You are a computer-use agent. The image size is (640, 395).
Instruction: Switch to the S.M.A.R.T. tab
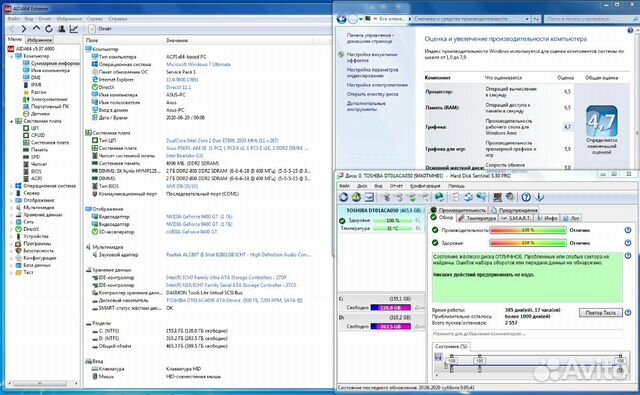coord(516,218)
